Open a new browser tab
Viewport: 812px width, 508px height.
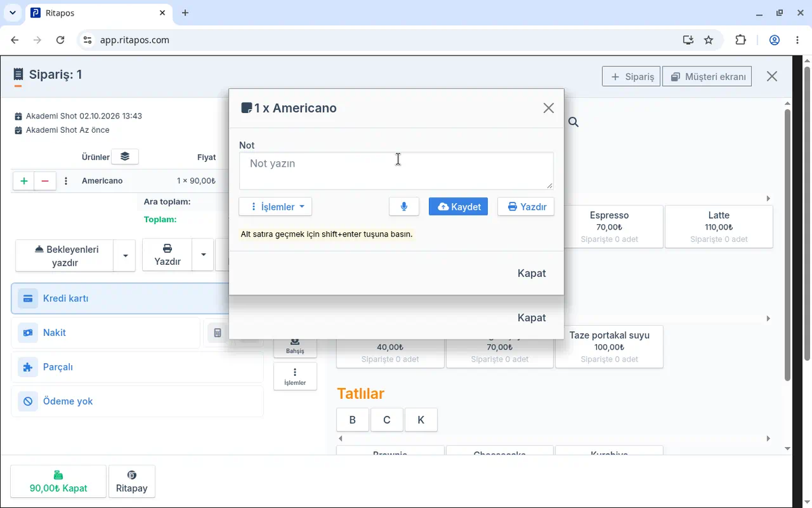pos(185,13)
